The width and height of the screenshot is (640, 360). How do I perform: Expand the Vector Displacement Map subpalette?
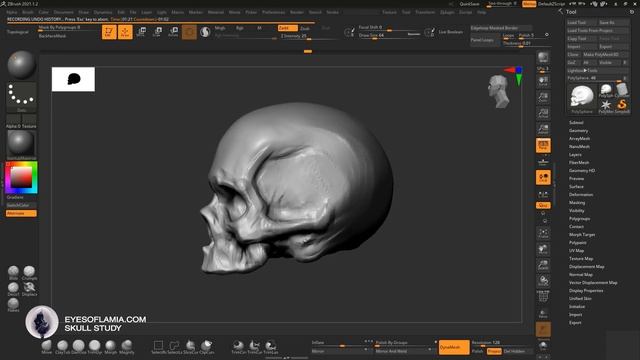click(593, 282)
